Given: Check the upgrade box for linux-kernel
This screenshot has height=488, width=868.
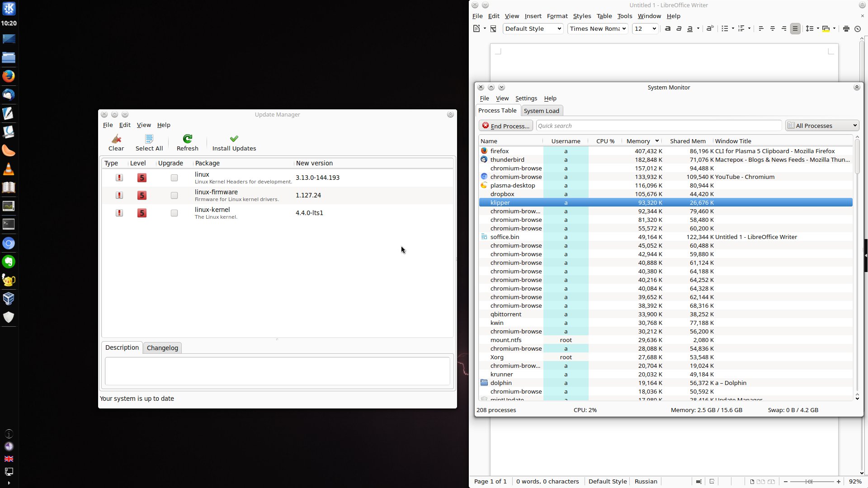Looking at the screenshot, I should point(174,213).
